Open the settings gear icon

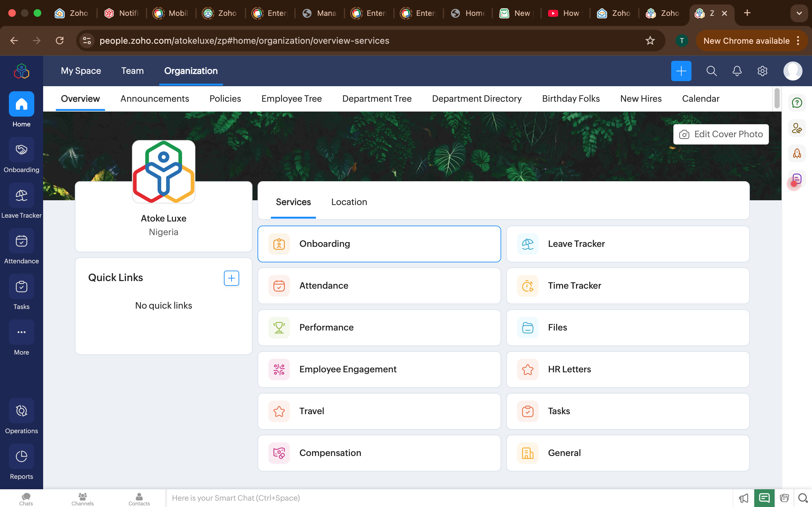coord(762,71)
